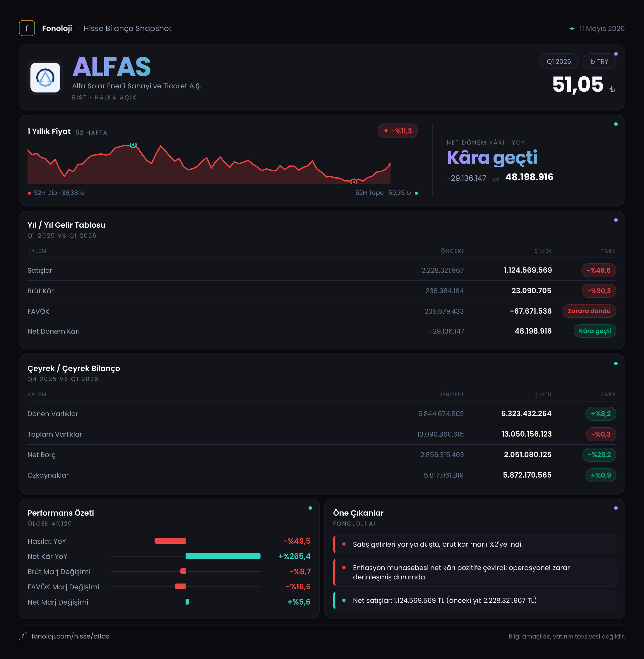Click the -%16,6 FAVÖK margin value
This screenshot has height=659, width=644.
tap(298, 587)
